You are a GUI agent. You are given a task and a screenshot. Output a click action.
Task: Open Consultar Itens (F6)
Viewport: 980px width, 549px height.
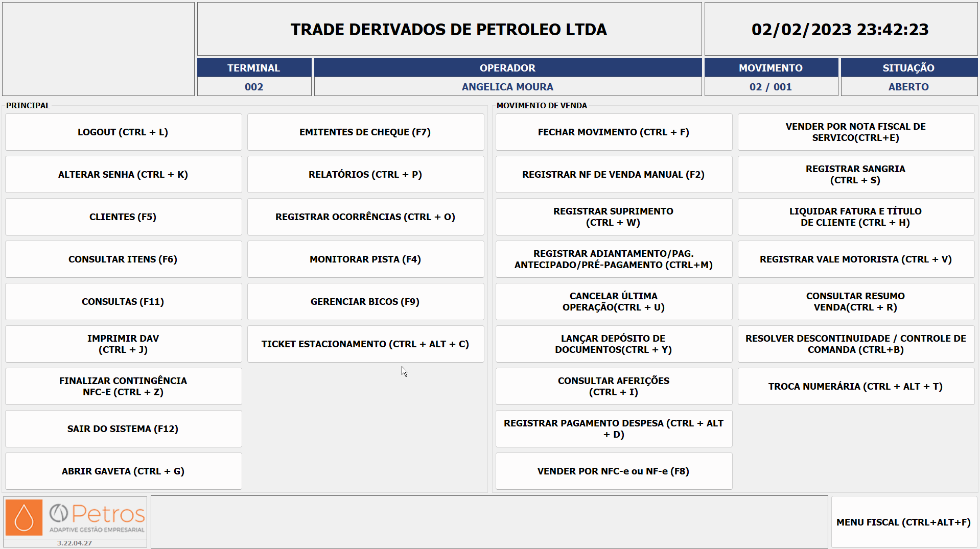(x=123, y=259)
